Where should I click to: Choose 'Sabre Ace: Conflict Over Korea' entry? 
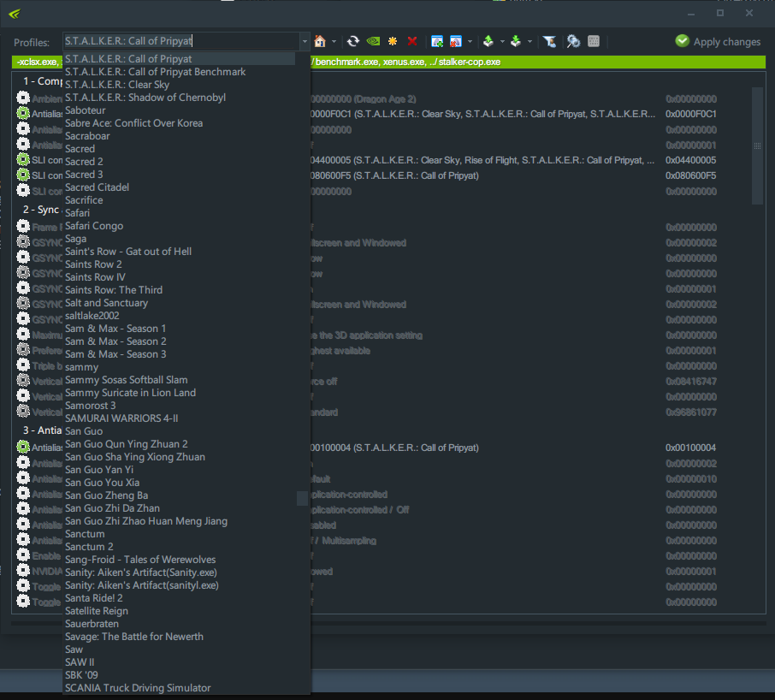click(x=134, y=123)
